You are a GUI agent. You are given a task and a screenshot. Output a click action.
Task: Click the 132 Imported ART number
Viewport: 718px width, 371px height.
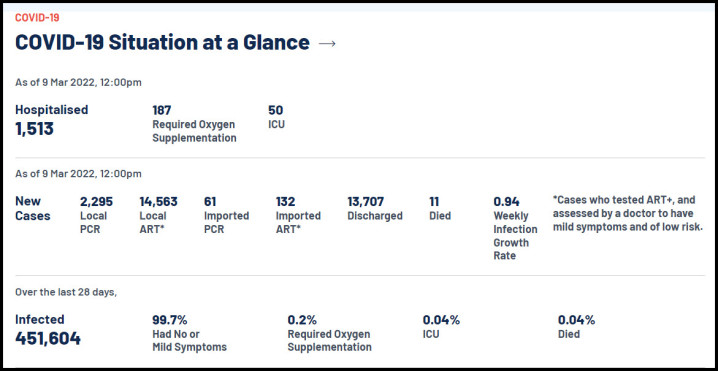coord(298,215)
